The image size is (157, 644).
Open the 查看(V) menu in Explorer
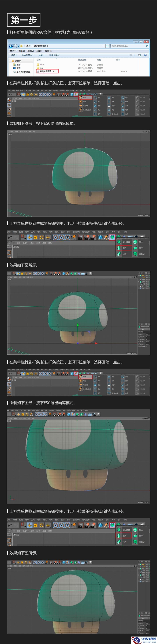(x=30, y=51)
